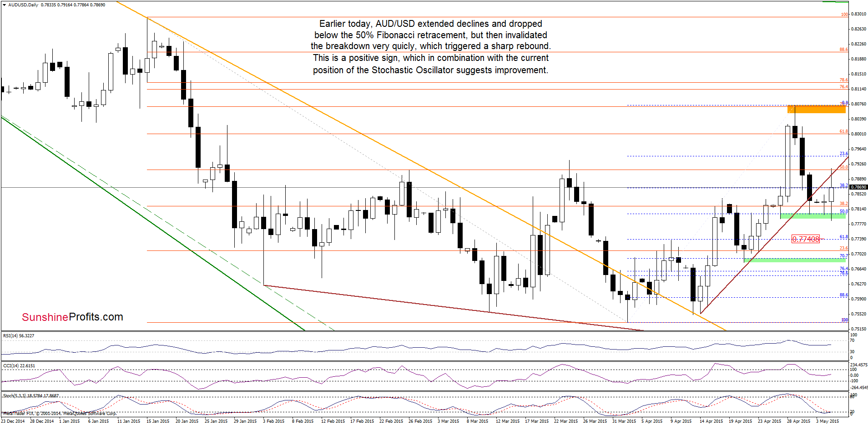
Task: Click date label 15 Jan 2015
Action: [158, 421]
